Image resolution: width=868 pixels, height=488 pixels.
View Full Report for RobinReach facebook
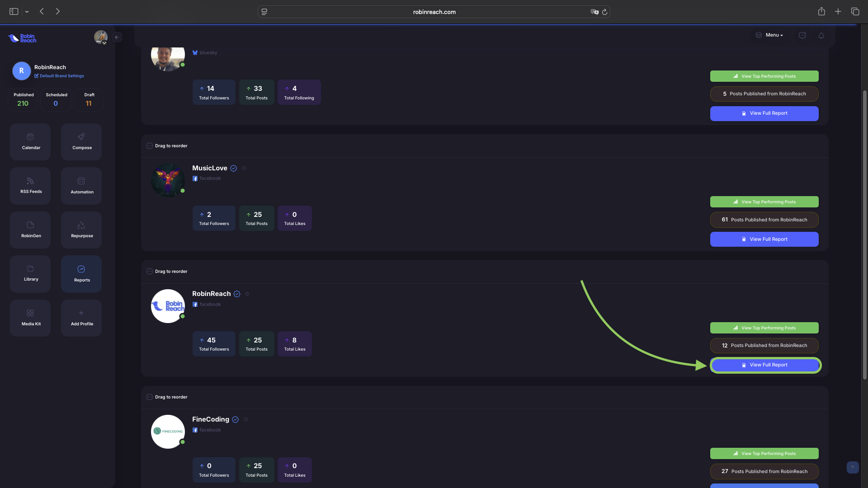click(x=764, y=365)
